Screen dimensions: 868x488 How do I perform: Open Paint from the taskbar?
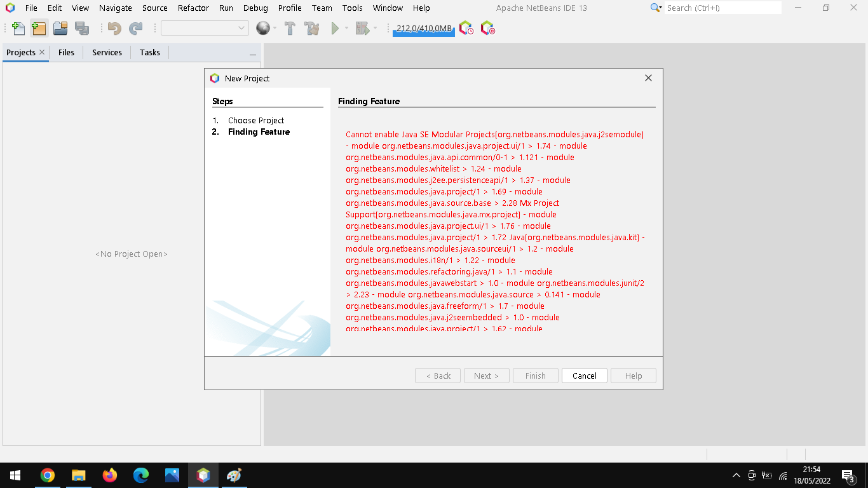click(234, 475)
